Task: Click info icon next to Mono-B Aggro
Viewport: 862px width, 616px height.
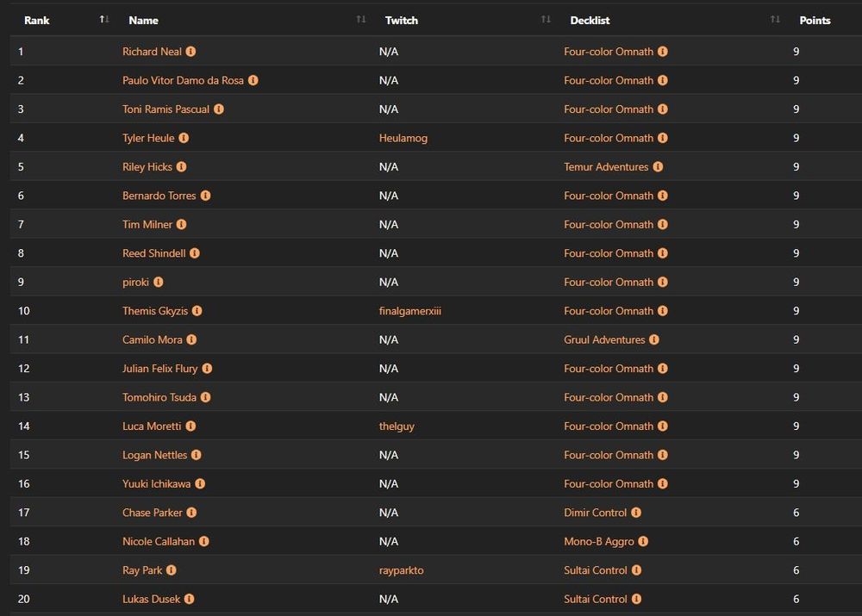Action: pyautogui.click(x=643, y=541)
